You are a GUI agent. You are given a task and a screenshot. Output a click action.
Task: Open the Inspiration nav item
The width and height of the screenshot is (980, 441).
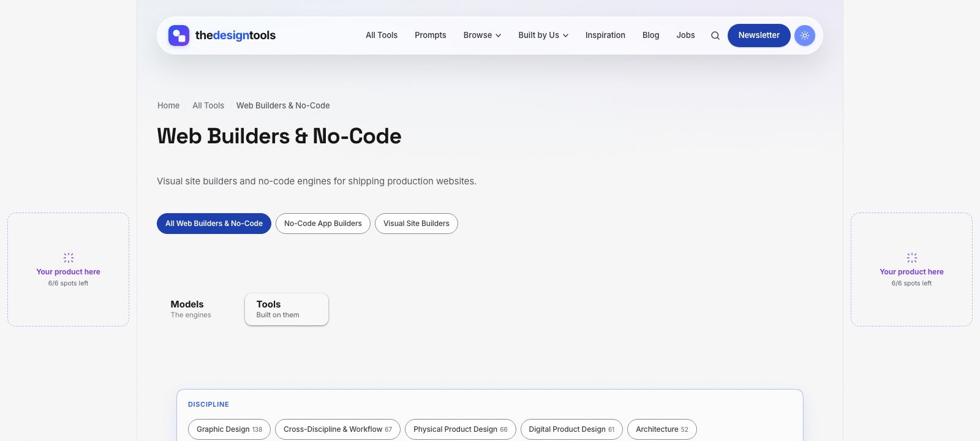tap(605, 36)
